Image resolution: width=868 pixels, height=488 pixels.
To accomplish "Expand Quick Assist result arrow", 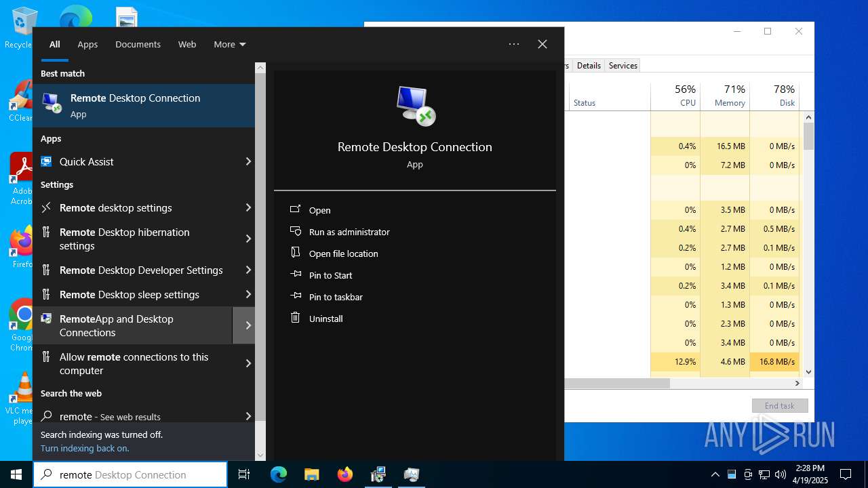I will pyautogui.click(x=248, y=161).
